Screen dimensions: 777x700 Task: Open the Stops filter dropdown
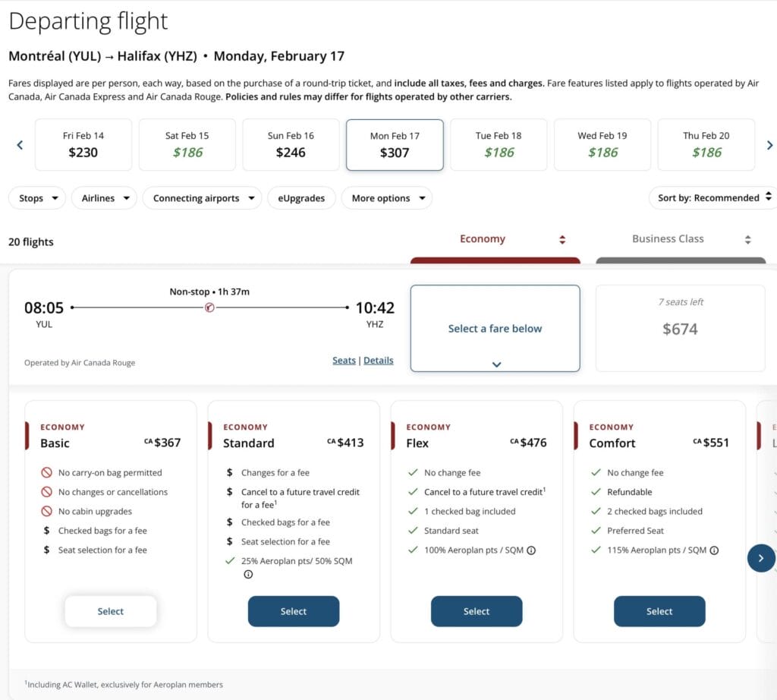pyautogui.click(x=37, y=198)
